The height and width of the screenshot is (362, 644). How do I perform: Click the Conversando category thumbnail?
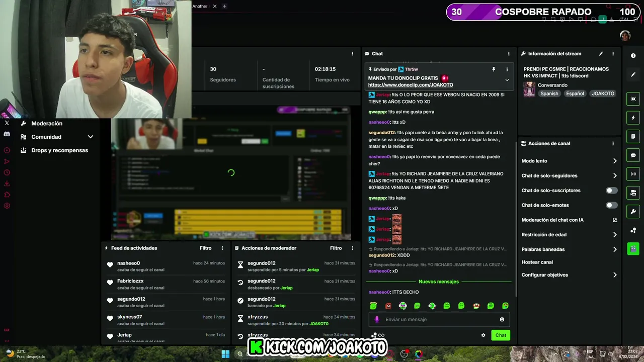(x=529, y=89)
